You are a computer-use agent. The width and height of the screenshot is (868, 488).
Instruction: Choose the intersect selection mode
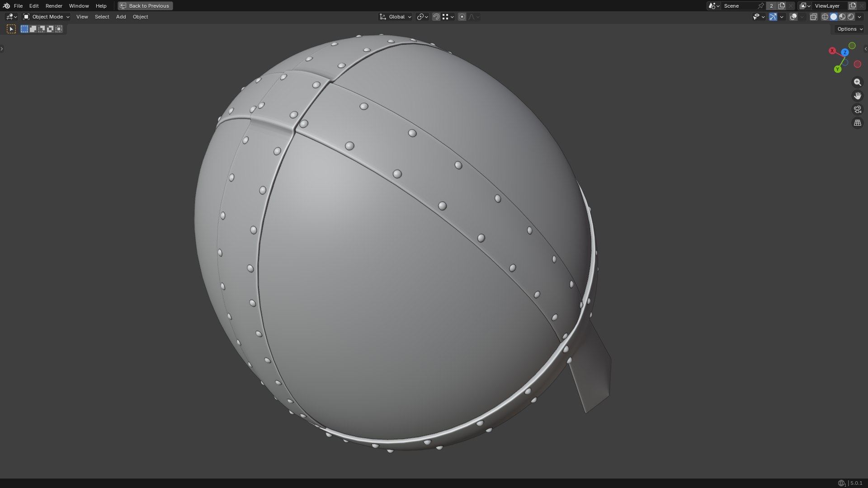pyautogui.click(x=59, y=29)
